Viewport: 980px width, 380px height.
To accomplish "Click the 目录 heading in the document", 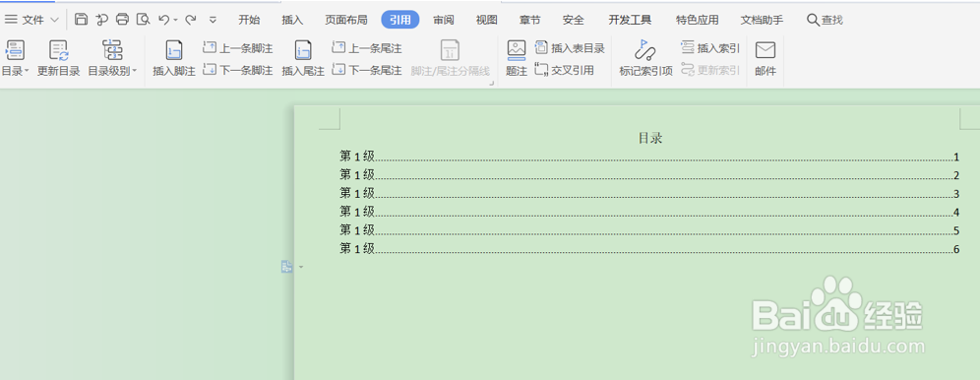I will click(650, 138).
